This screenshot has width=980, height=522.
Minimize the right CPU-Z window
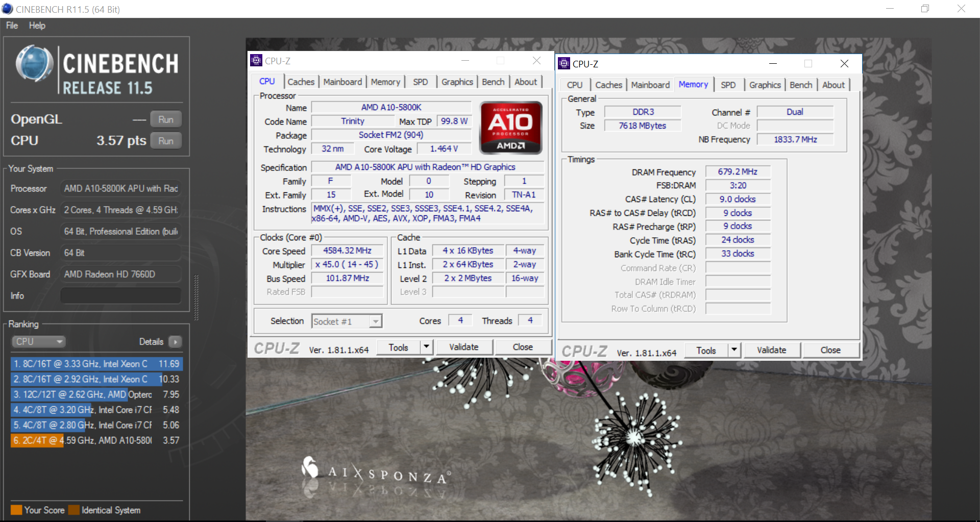[x=773, y=64]
